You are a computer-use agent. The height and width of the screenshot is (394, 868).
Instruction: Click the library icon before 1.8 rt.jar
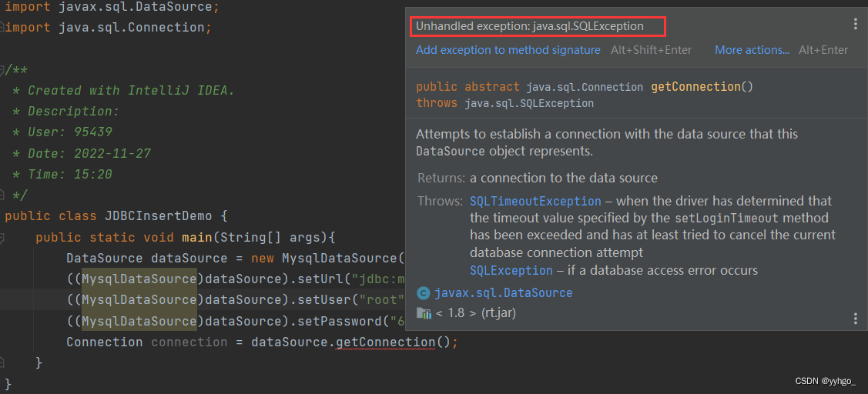[x=424, y=314]
